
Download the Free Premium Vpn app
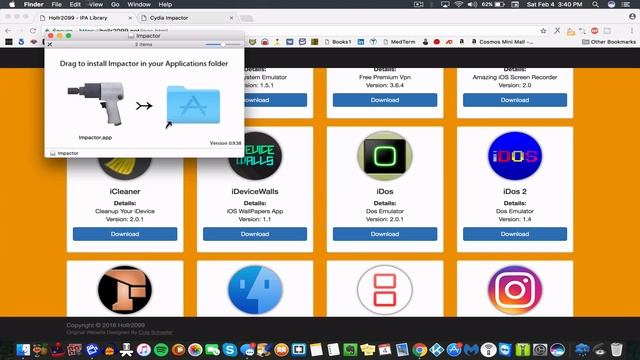(385, 100)
